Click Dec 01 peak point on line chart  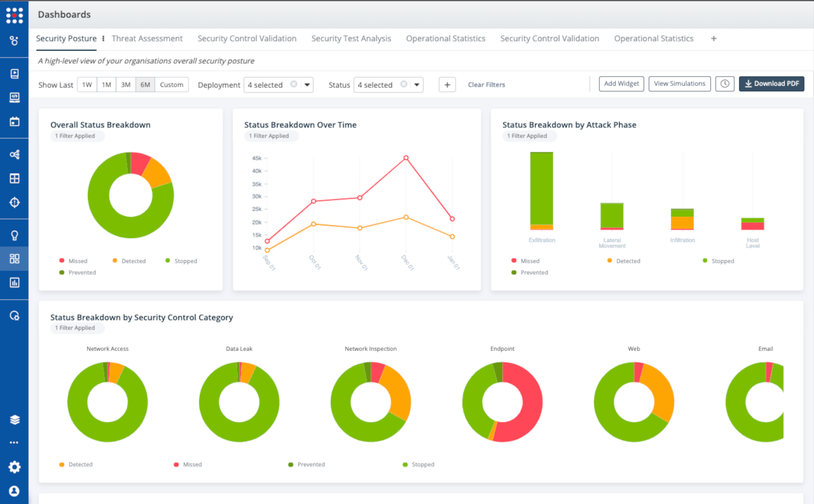[406, 158]
